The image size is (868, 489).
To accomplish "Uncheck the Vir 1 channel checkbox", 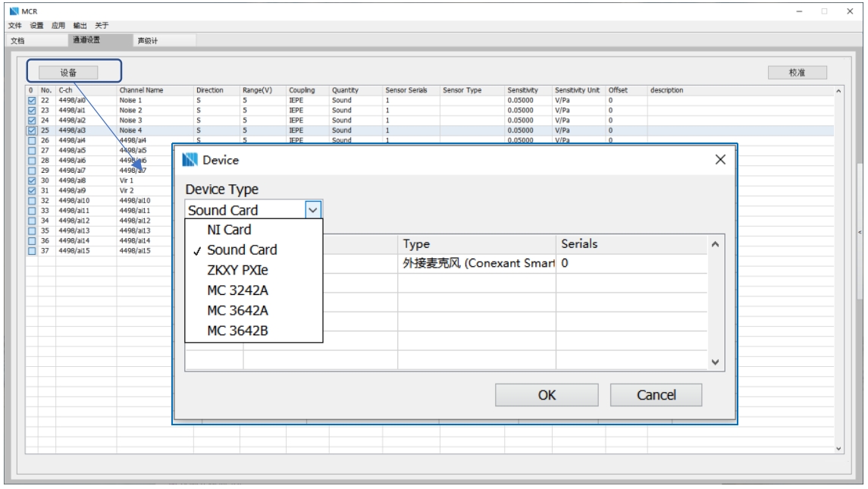I will (x=31, y=181).
